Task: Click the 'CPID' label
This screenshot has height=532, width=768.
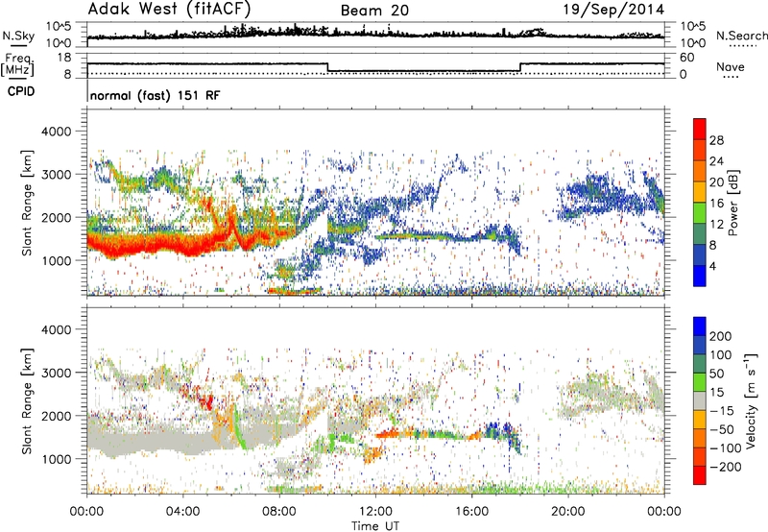Action: [x=21, y=91]
